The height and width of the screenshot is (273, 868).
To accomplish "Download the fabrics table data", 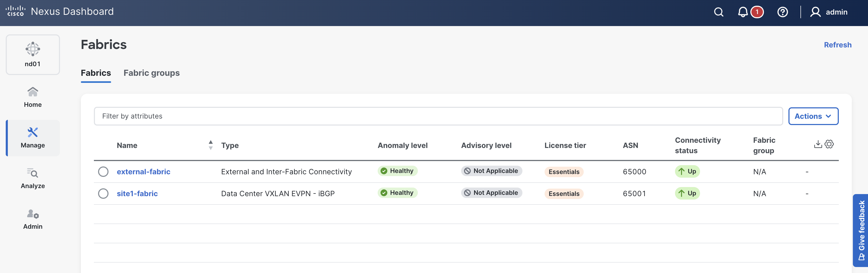I will (818, 144).
